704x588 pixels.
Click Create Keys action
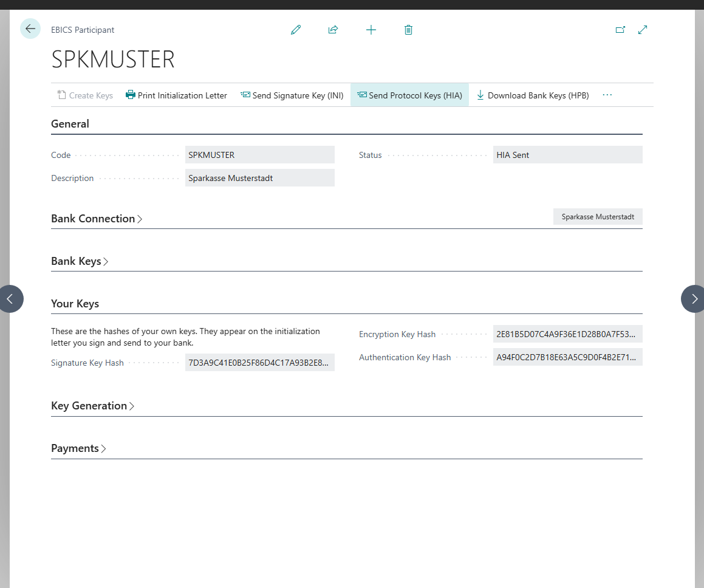click(x=85, y=95)
